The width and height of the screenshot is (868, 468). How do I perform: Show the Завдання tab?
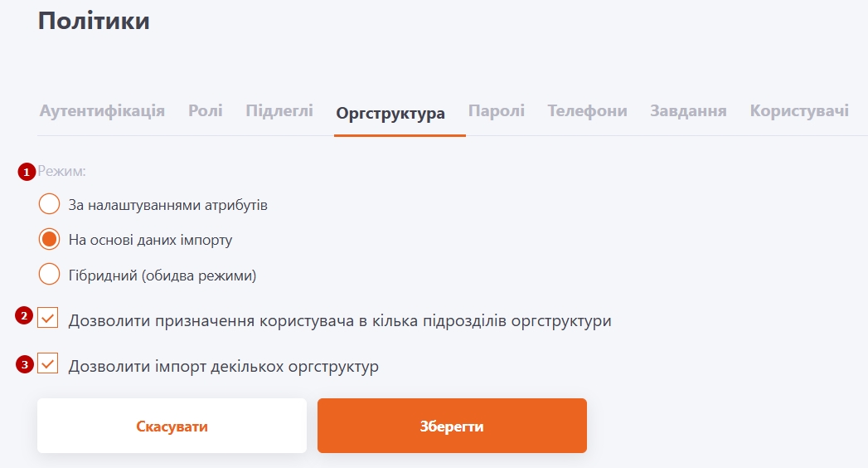(688, 111)
